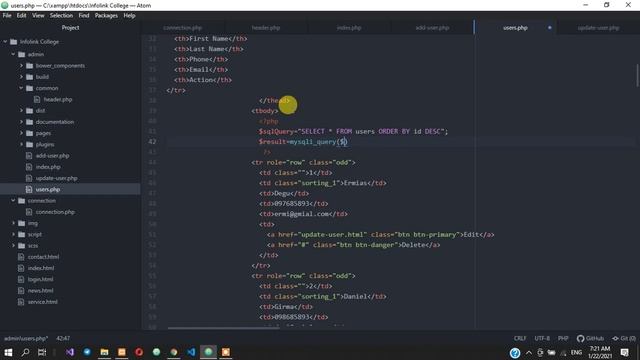Open the Packages menu
This screenshot has width=640, height=360.
(106, 16)
